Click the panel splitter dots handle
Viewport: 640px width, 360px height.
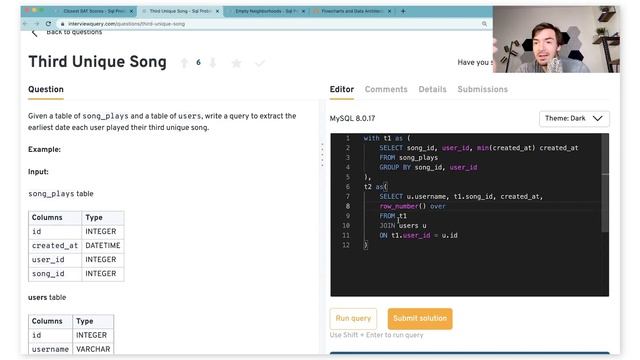[322, 155]
